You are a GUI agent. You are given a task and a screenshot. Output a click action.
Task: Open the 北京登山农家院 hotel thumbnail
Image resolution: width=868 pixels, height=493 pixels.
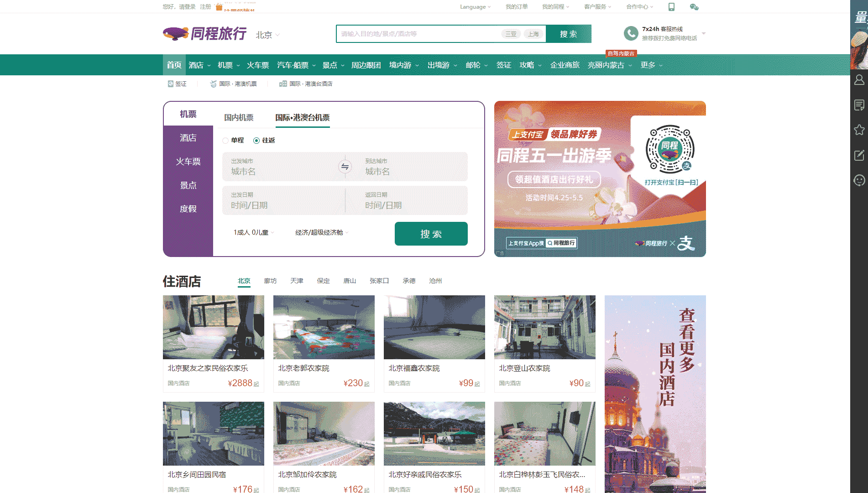point(545,327)
